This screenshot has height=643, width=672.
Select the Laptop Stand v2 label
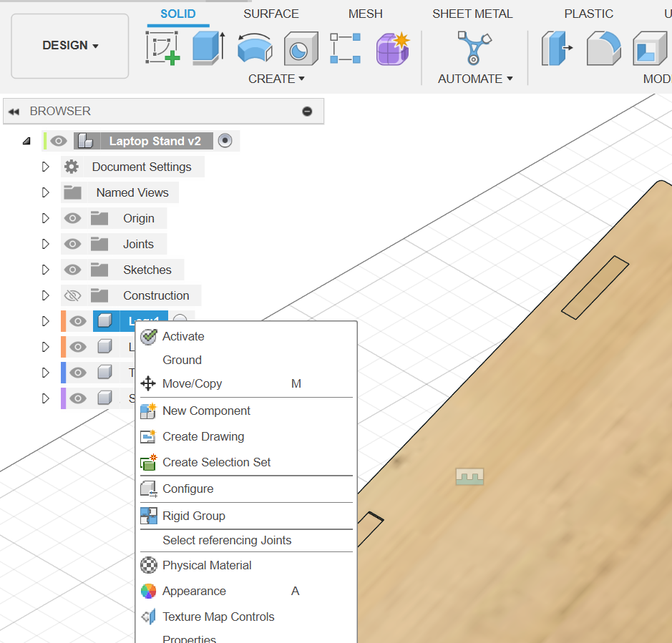point(155,141)
